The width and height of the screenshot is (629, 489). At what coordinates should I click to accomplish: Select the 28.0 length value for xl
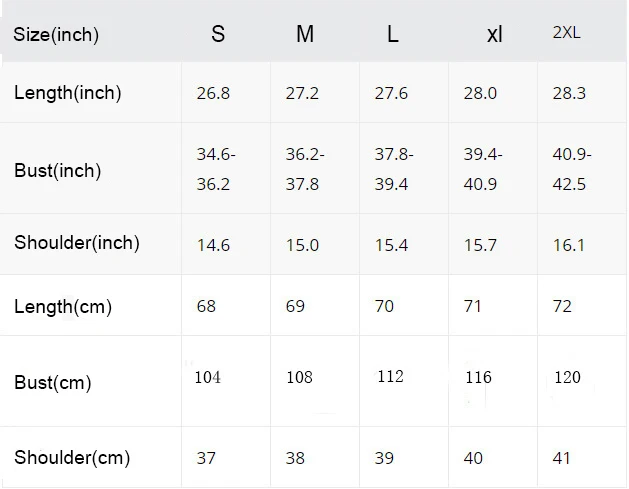coord(480,93)
